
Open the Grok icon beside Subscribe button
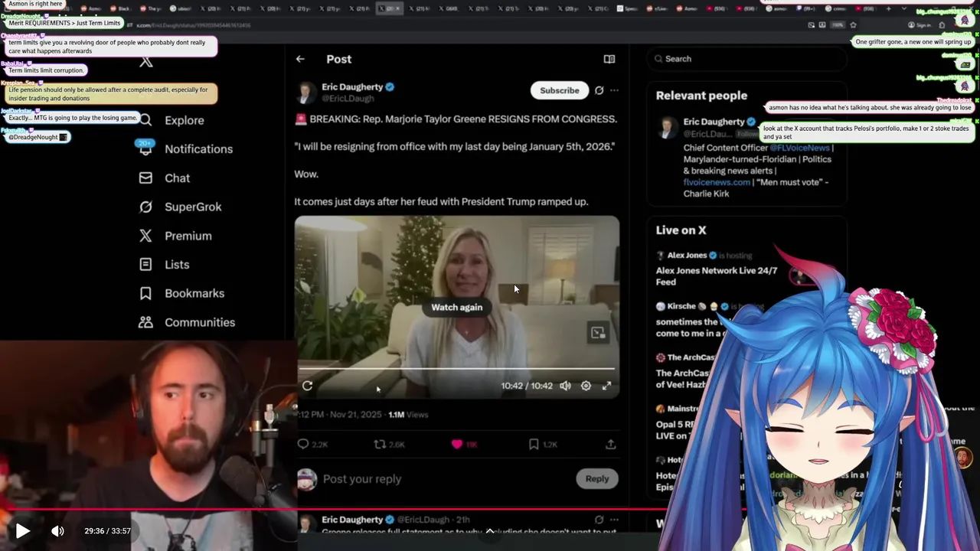click(599, 90)
